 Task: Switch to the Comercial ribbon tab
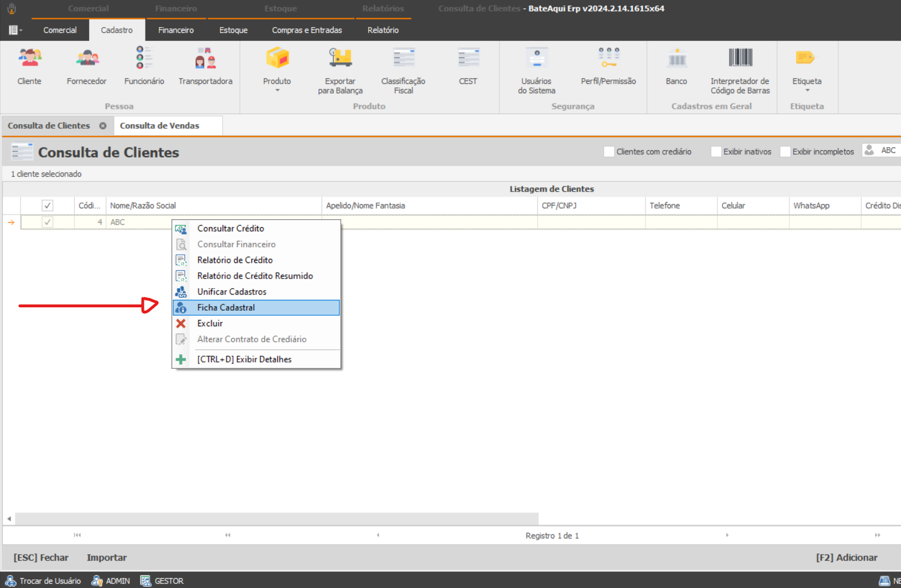60,30
